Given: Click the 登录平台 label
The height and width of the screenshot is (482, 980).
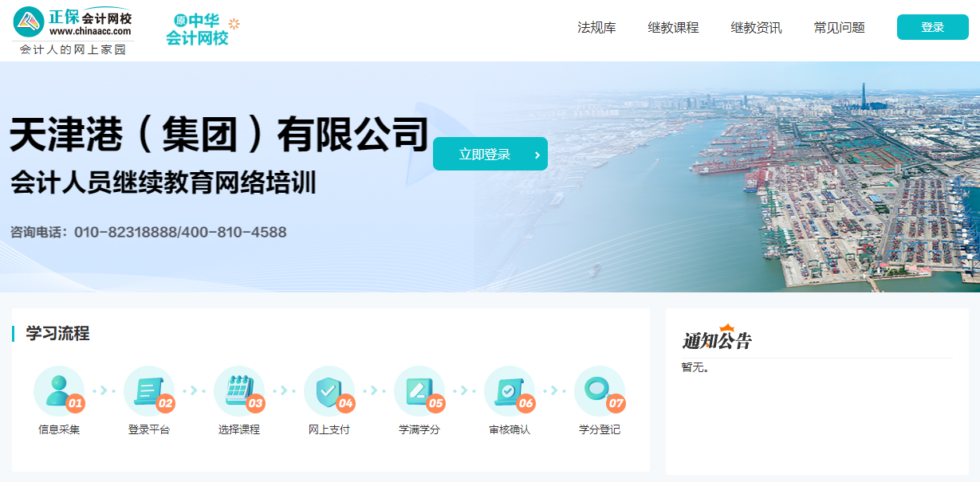Looking at the screenshot, I should 149,429.
